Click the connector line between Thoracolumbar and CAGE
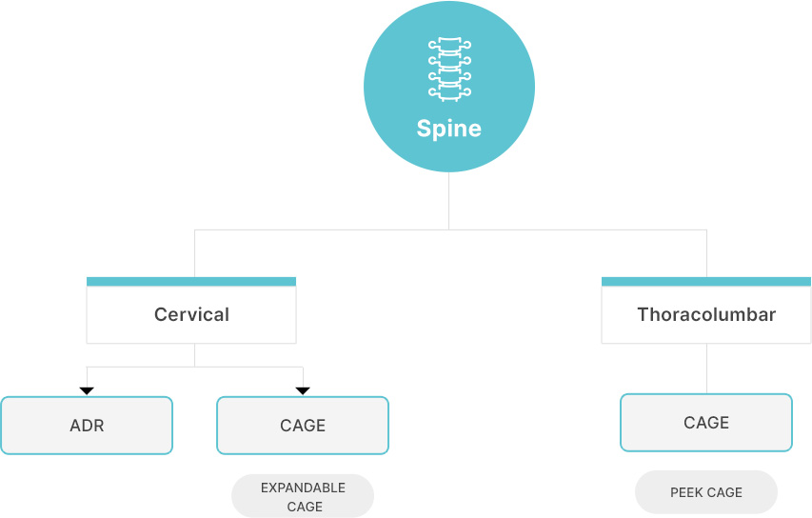812x518 pixels. pos(706,369)
